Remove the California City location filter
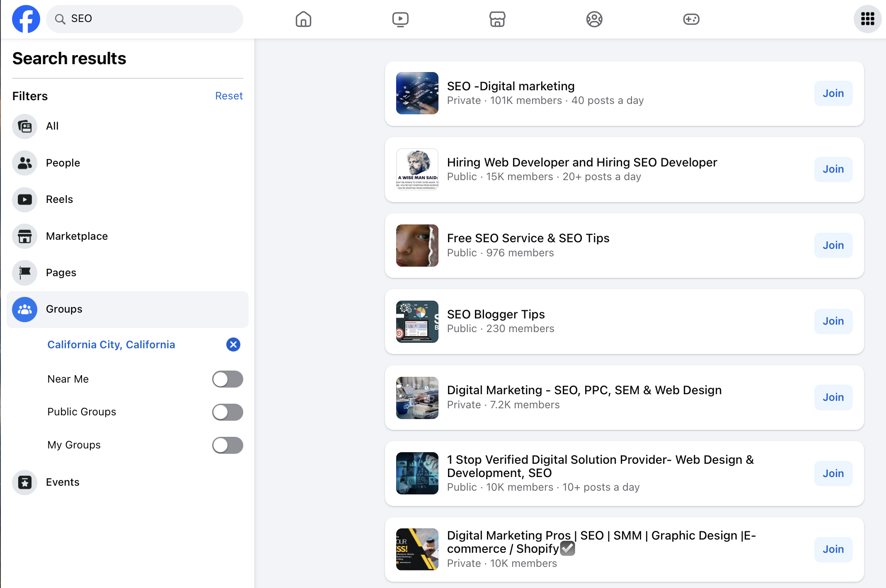The image size is (886, 588). pos(233,345)
